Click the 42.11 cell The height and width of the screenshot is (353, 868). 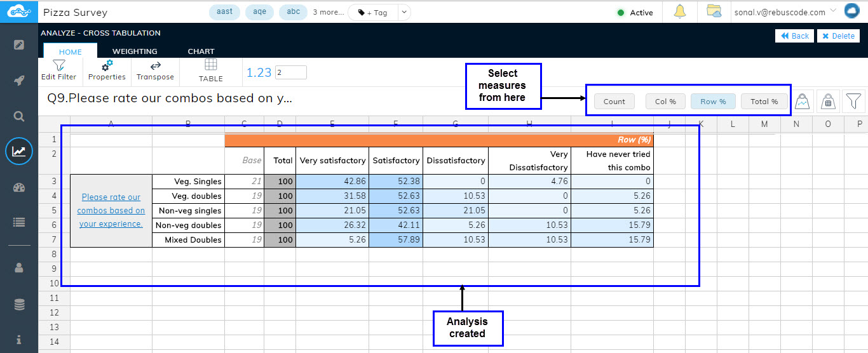[396, 225]
